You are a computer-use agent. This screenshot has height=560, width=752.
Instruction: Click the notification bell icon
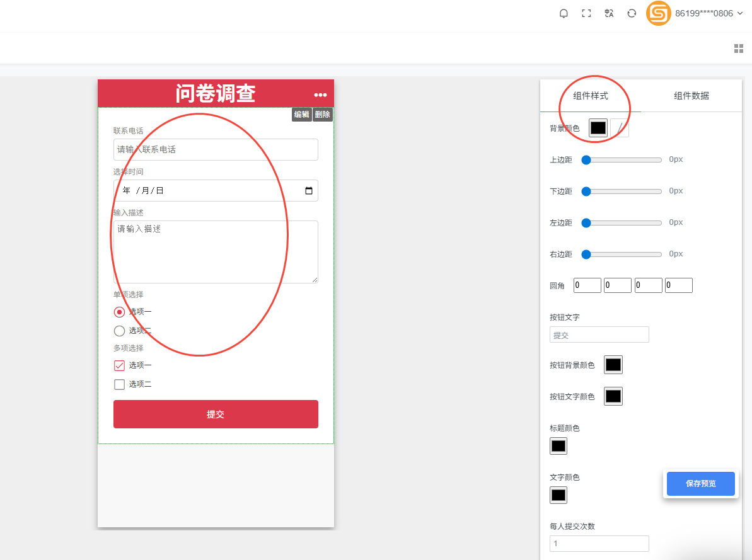[x=564, y=13]
